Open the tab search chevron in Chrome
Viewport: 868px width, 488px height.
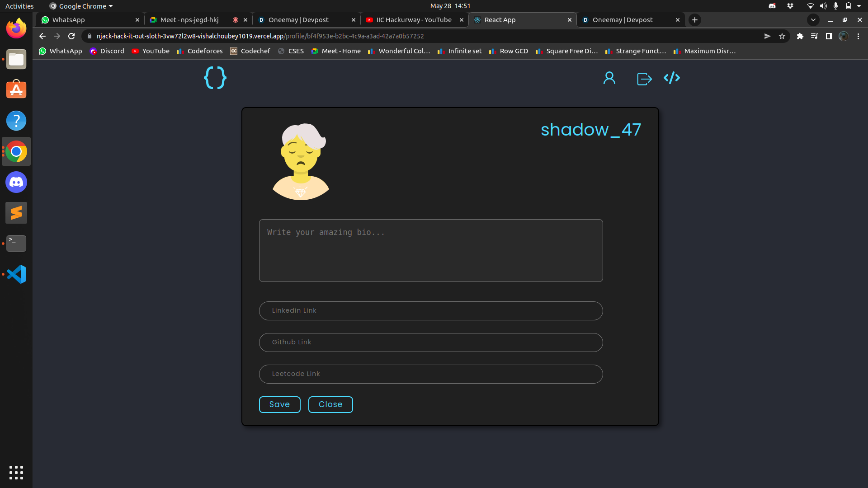click(x=813, y=20)
